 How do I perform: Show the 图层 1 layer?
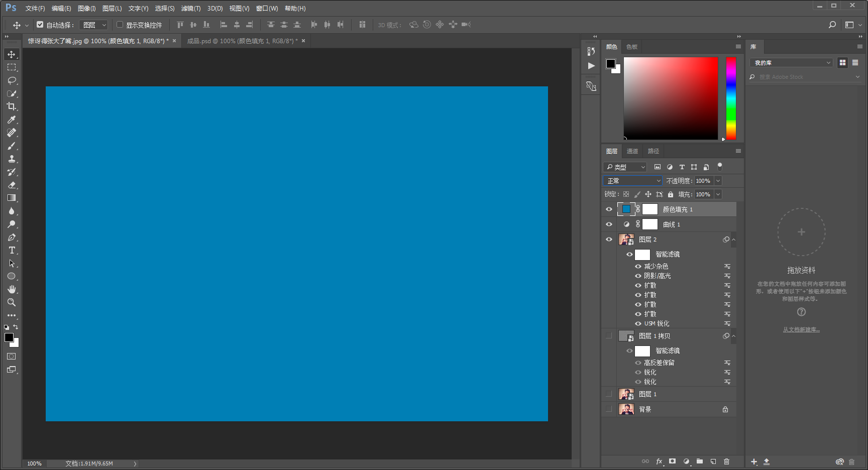click(x=609, y=394)
